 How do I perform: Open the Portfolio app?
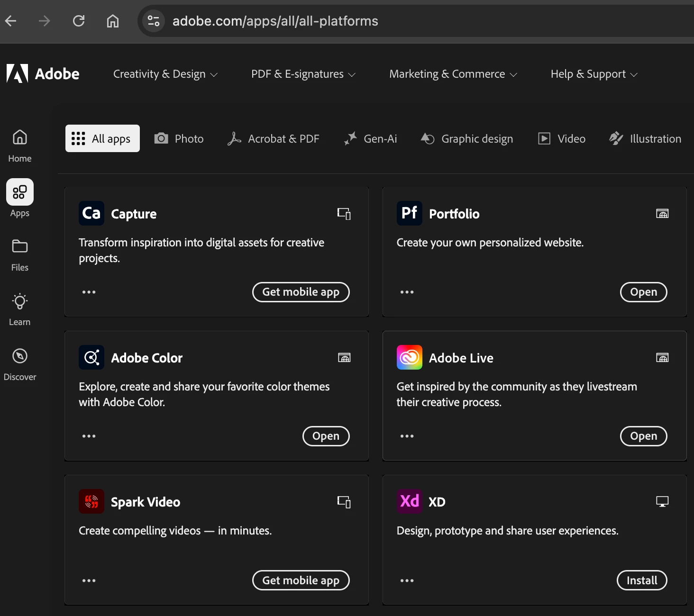click(x=643, y=292)
